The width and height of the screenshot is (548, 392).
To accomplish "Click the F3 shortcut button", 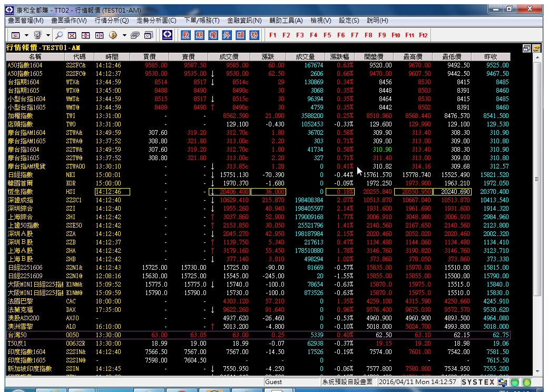I will (x=300, y=35).
